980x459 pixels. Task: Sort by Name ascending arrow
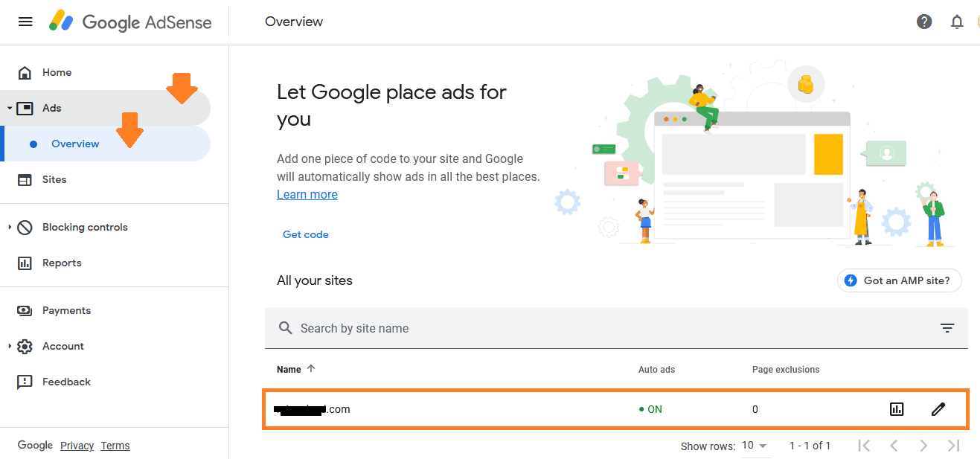[311, 368]
